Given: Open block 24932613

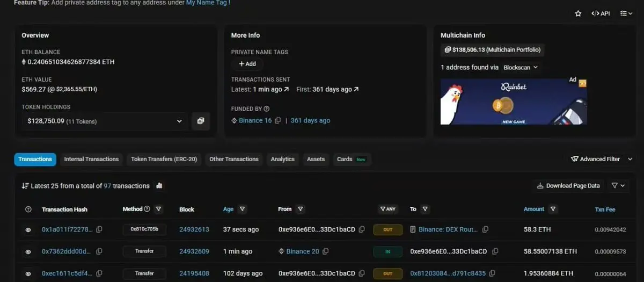Looking at the screenshot, I should [x=194, y=229].
